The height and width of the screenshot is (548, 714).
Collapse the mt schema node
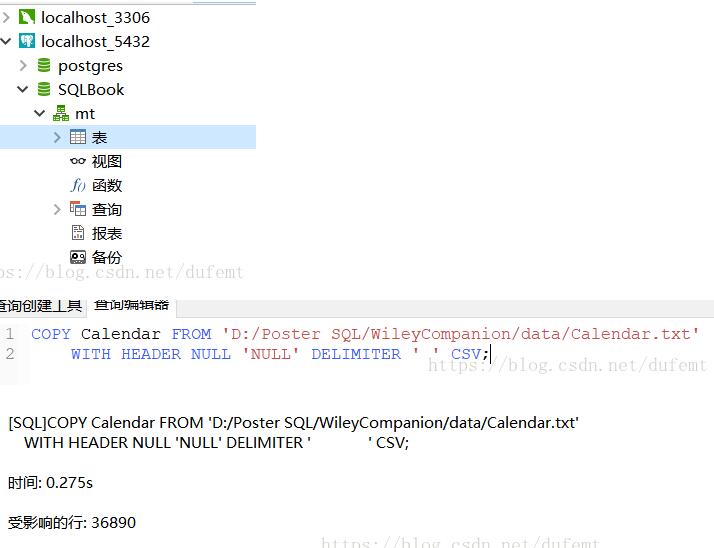tap(40, 113)
